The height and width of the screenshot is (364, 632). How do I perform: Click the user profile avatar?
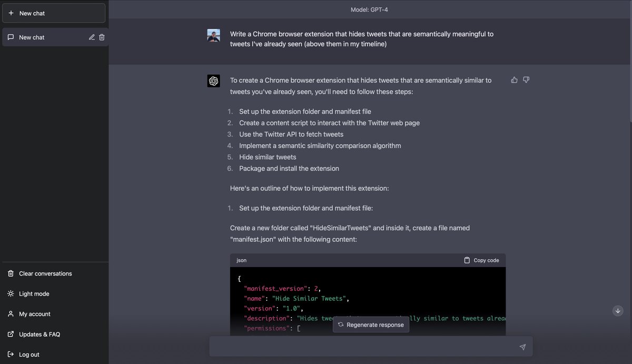213,35
